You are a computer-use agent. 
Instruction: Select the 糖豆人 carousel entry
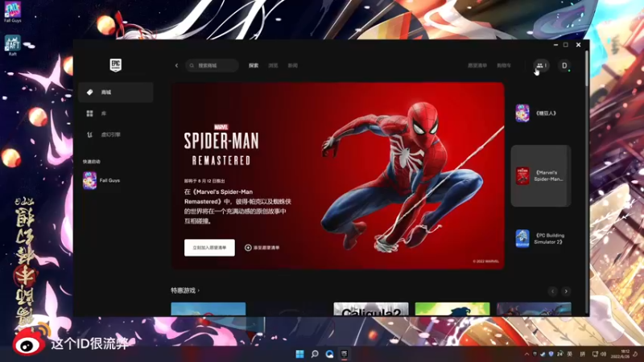(540, 113)
